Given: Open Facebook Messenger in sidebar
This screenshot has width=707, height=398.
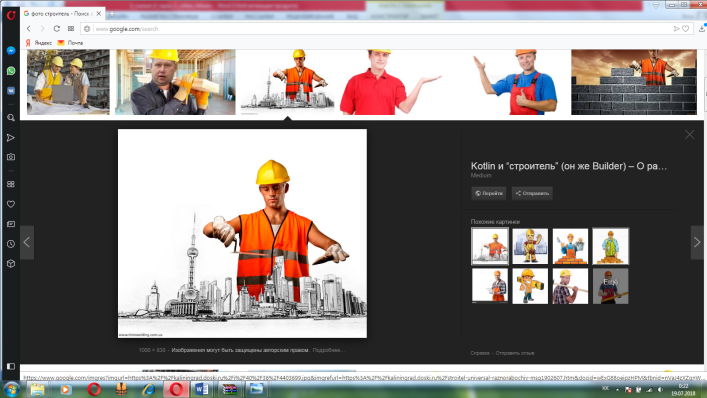Looking at the screenshot, I should click(11, 51).
